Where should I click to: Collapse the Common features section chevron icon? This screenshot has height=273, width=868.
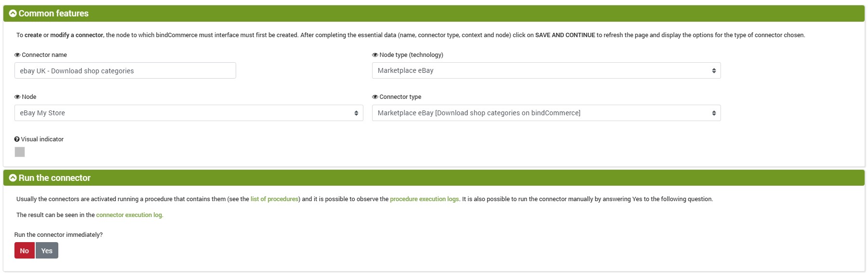pos(13,14)
